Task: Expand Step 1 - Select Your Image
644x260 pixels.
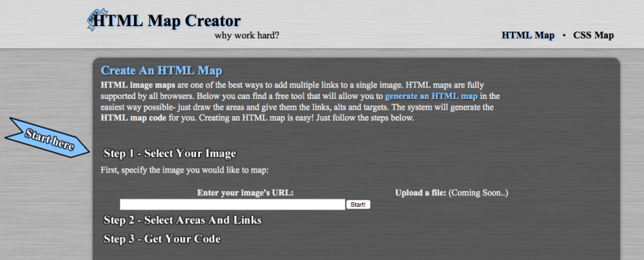Action: (x=169, y=153)
